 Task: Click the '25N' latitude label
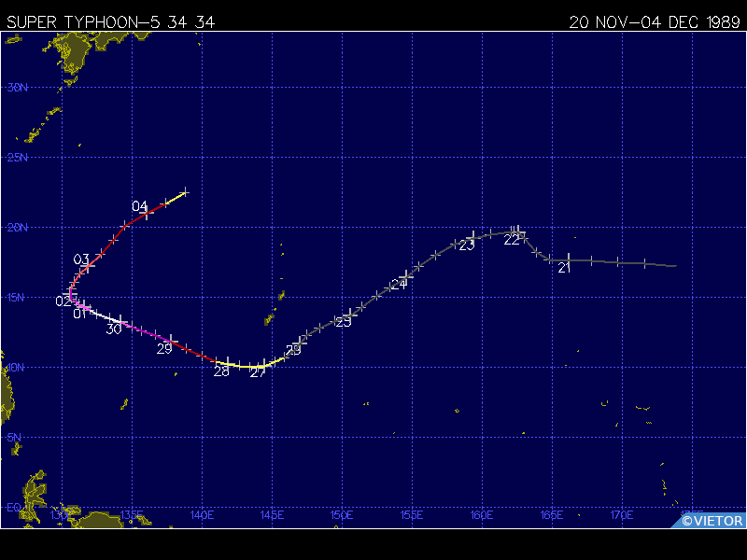tap(18, 157)
